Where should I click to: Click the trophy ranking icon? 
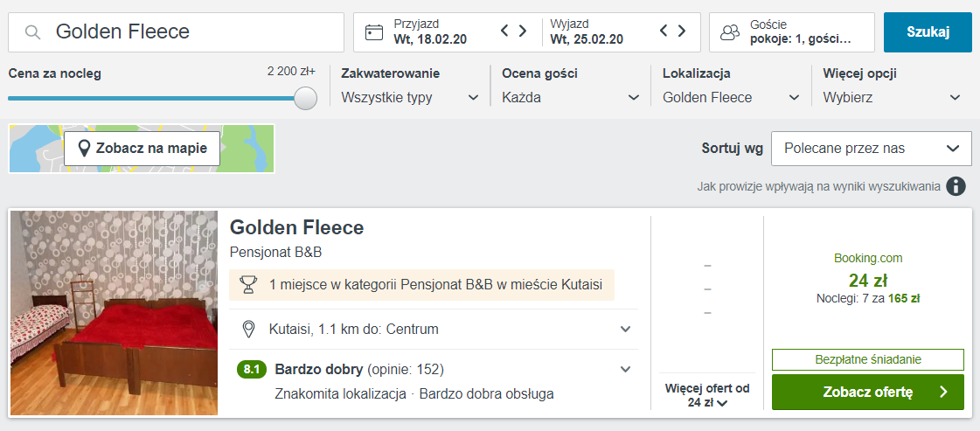[x=248, y=285]
